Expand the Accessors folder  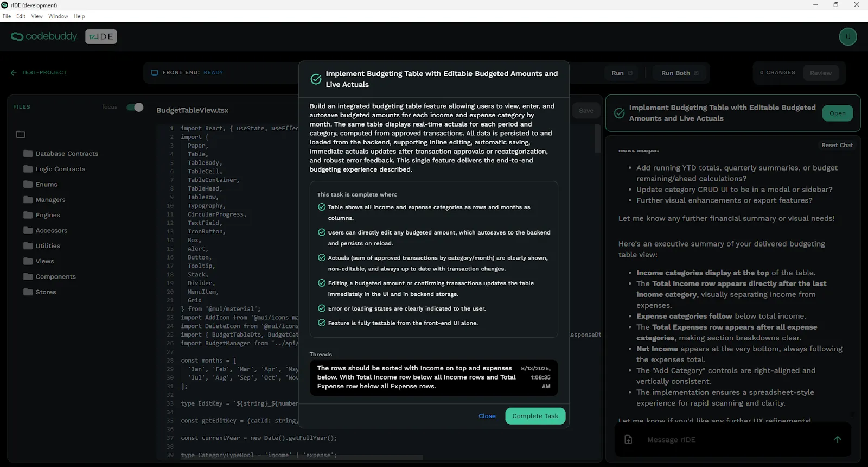click(x=46, y=230)
